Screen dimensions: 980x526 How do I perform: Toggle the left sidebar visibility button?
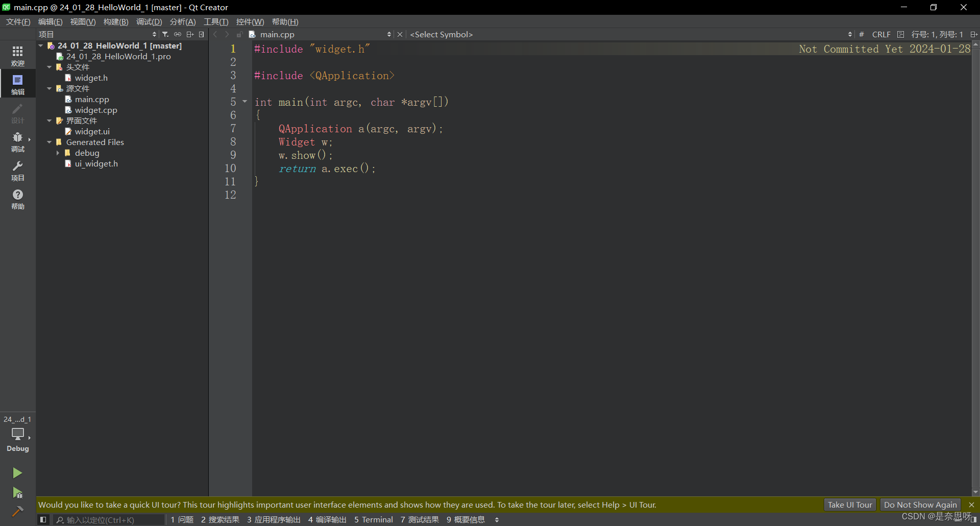coord(43,519)
